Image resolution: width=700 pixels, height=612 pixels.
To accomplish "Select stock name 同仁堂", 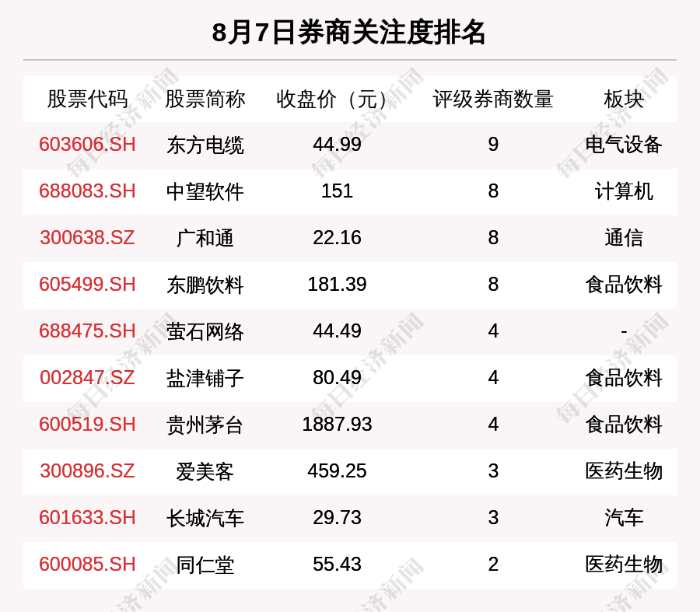I will click(205, 565).
